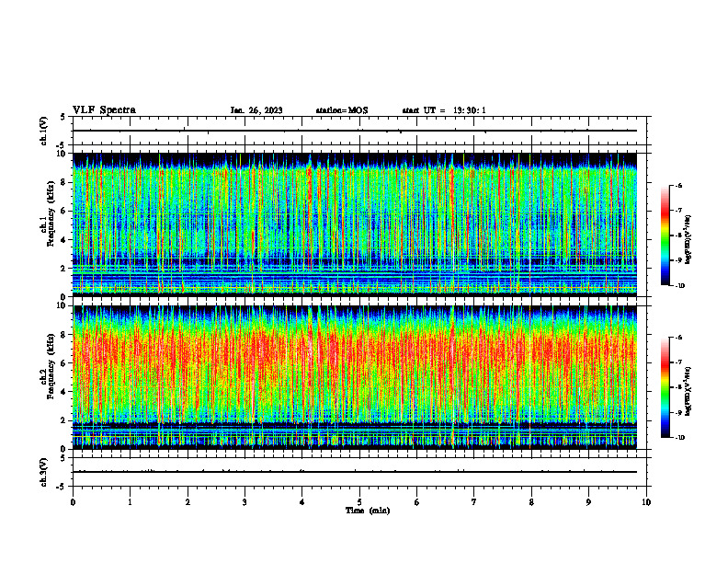Click the ch.3(V) waveform trace
The width and height of the screenshot is (728, 563).
tap(355, 472)
